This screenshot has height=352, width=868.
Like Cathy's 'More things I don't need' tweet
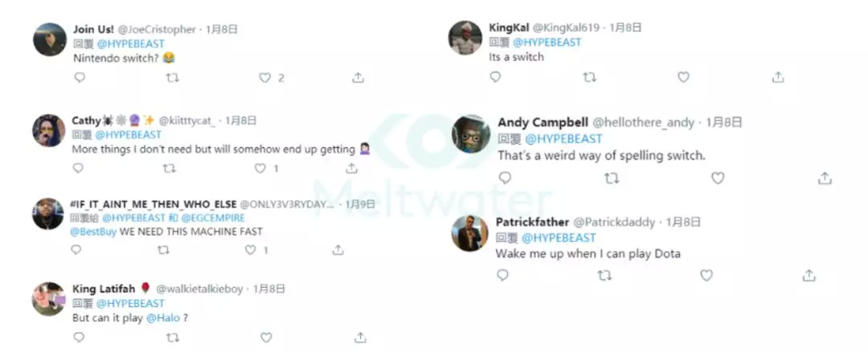coord(260,169)
